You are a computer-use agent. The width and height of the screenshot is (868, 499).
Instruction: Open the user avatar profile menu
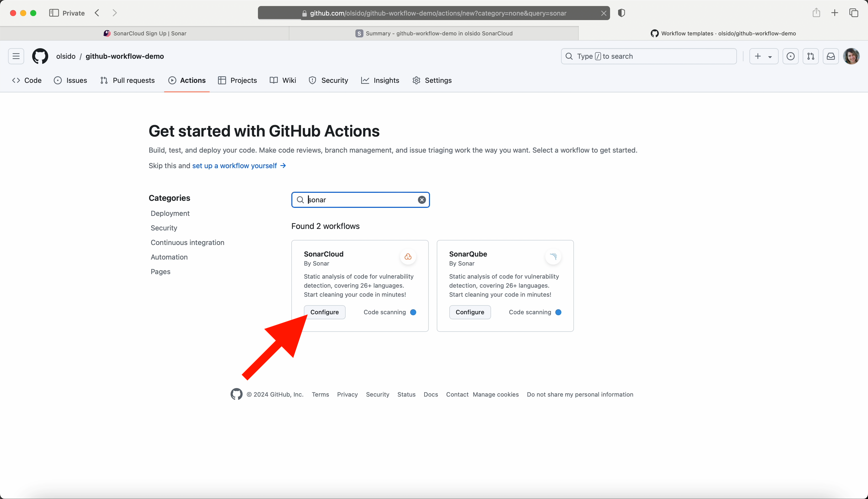[851, 56]
